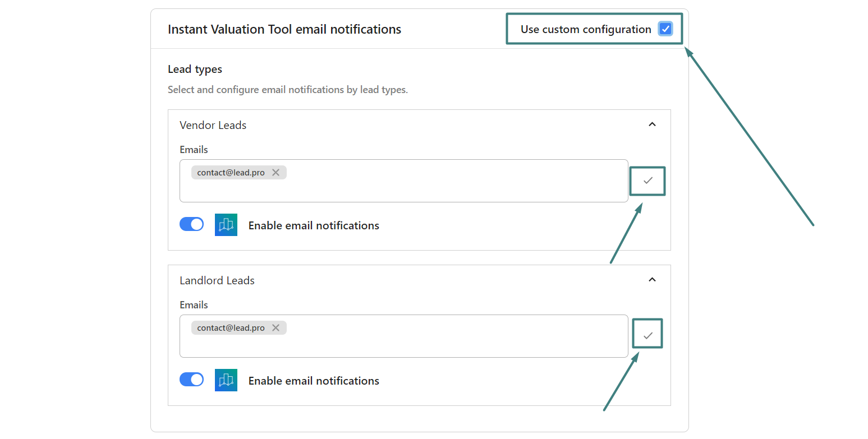The image size is (868, 439).
Task: Collapse the Landlord Leads section chevron
Action: tap(652, 280)
